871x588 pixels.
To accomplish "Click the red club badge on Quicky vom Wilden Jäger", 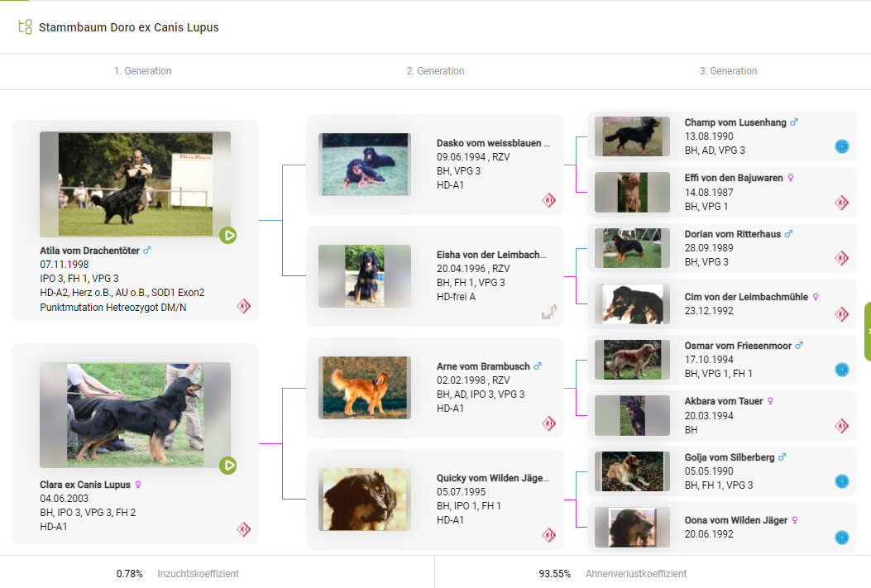I will [x=549, y=535].
